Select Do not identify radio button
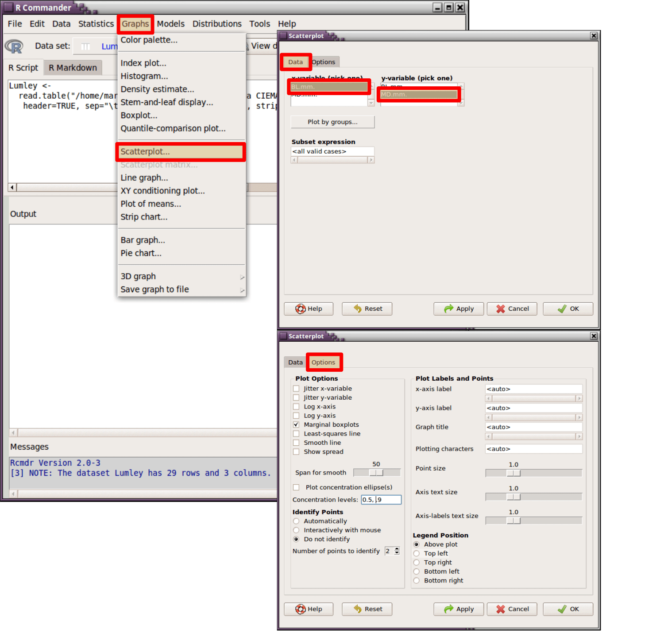Viewport: 664px width, 644px height. [296, 539]
